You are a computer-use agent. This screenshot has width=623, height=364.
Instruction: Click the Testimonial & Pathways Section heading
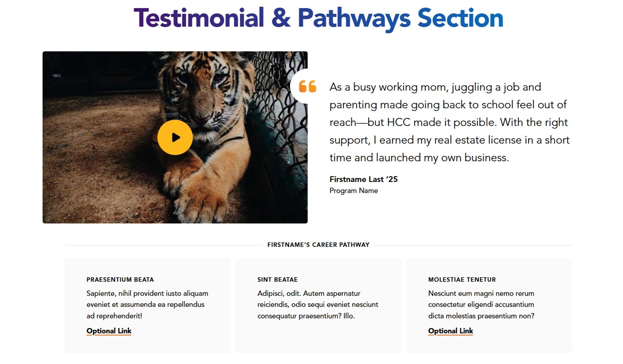[x=318, y=18]
